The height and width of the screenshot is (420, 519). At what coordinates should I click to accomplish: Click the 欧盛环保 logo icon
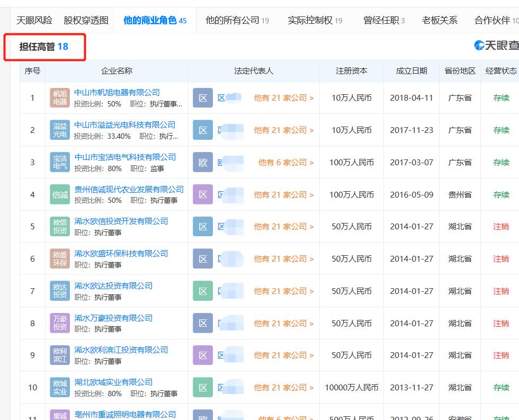point(60,258)
